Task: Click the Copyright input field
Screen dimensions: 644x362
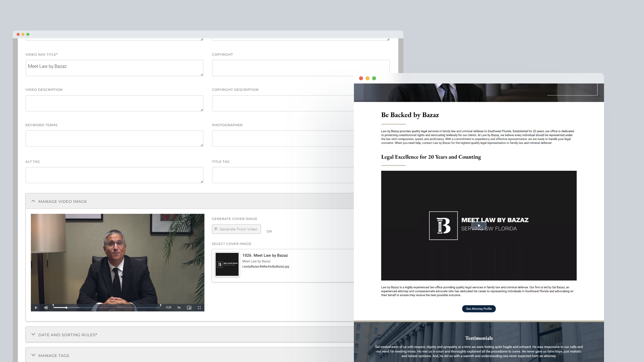Action: (301, 68)
